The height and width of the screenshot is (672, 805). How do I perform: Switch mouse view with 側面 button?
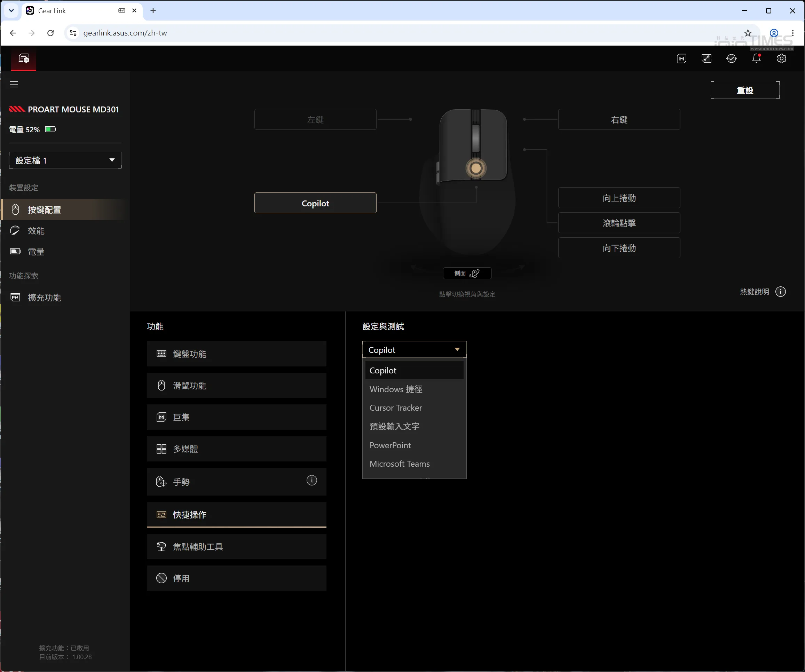click(x=467, y=273)
